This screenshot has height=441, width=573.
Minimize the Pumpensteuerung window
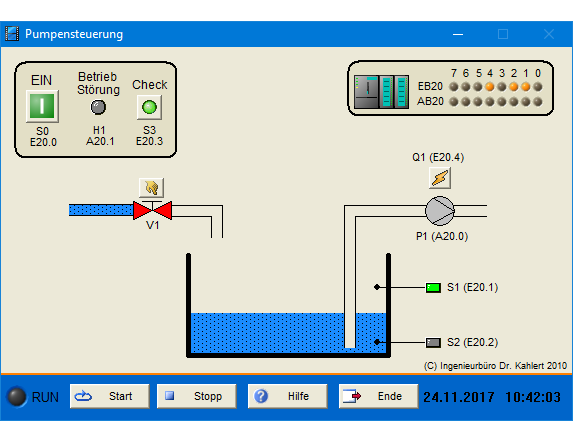point(458,34)
